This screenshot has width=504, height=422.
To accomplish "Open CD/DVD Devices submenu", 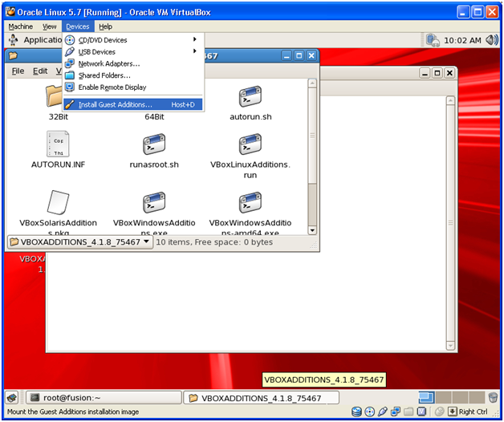I will point(132,40).
